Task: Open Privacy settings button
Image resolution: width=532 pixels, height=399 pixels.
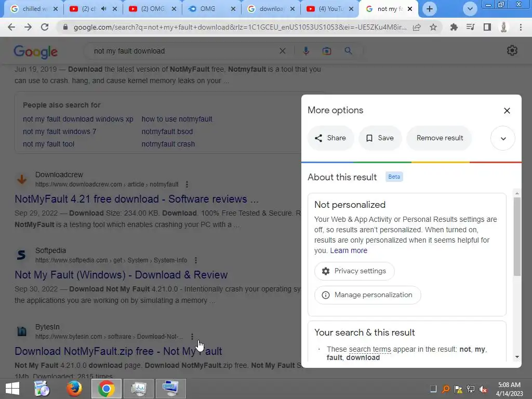Action: click(354, 271)
